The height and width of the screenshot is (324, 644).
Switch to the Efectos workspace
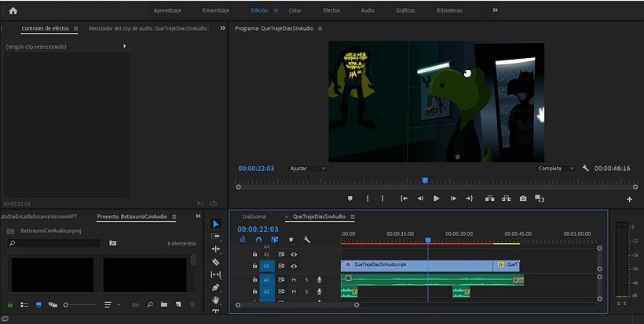(x=331, y=11)
